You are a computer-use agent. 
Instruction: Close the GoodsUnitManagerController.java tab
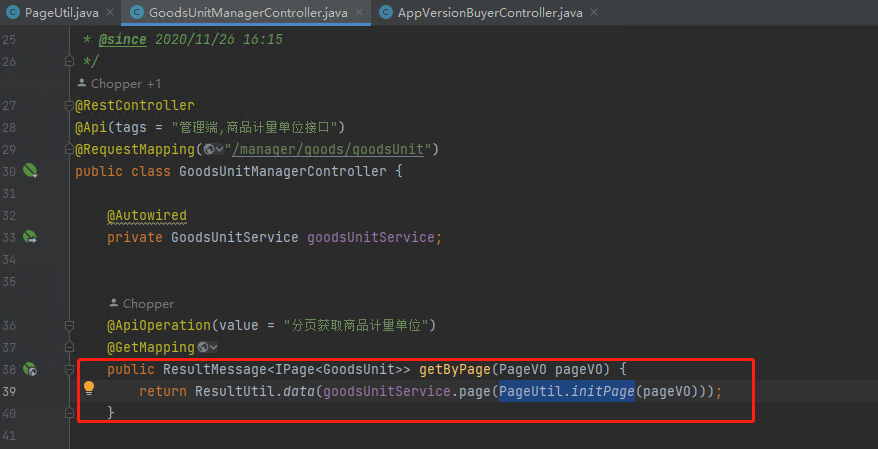[x=358, y=12]
